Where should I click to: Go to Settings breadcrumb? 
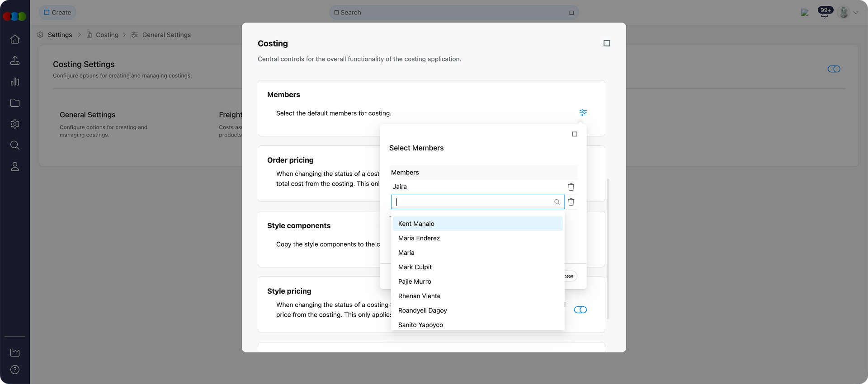60,35
